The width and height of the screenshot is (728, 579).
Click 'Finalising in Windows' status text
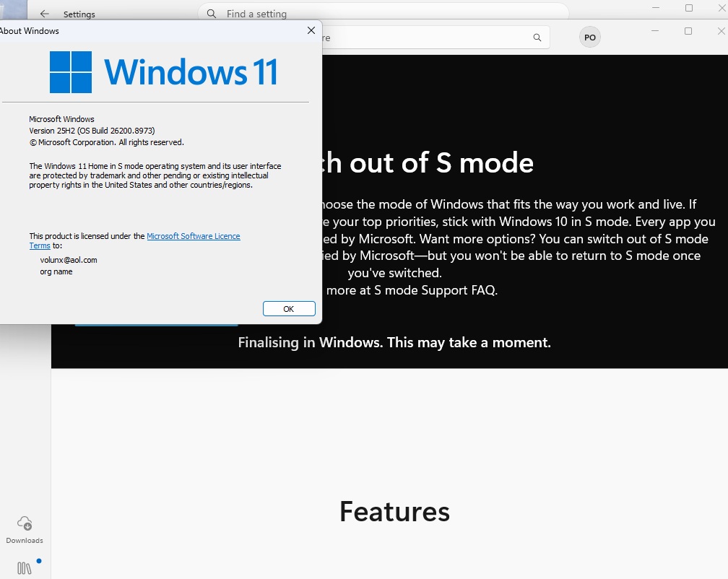coord(394,342)
